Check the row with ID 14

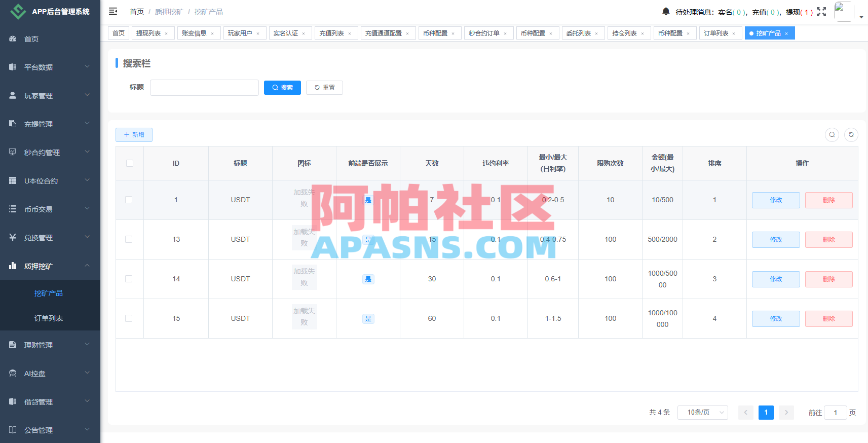[129, 279]
